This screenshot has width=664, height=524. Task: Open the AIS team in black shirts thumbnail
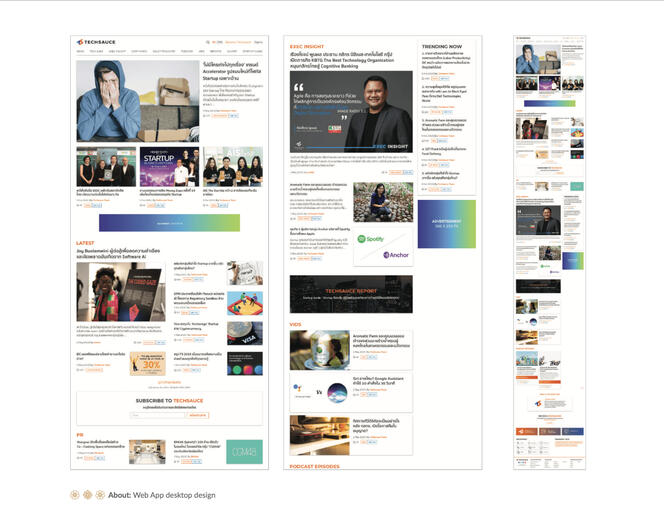(233, 167)
